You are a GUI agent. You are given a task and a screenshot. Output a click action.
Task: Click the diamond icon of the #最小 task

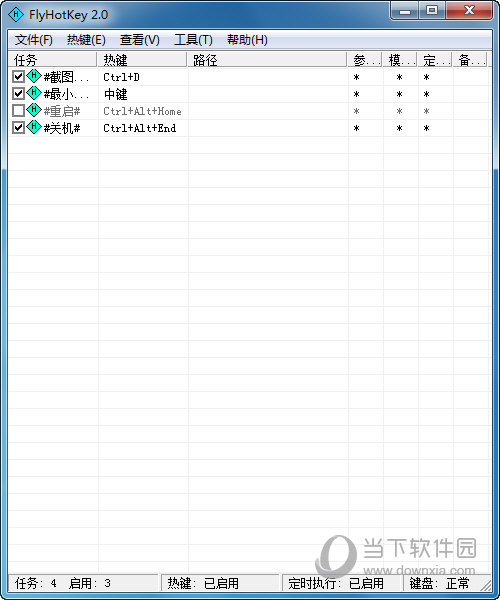[x=34, y=93]
